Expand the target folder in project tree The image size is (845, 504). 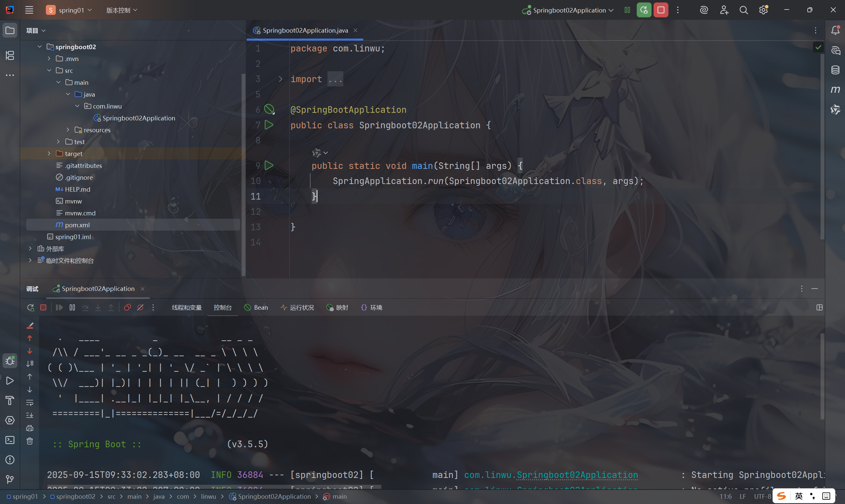(x=49, y=153)
